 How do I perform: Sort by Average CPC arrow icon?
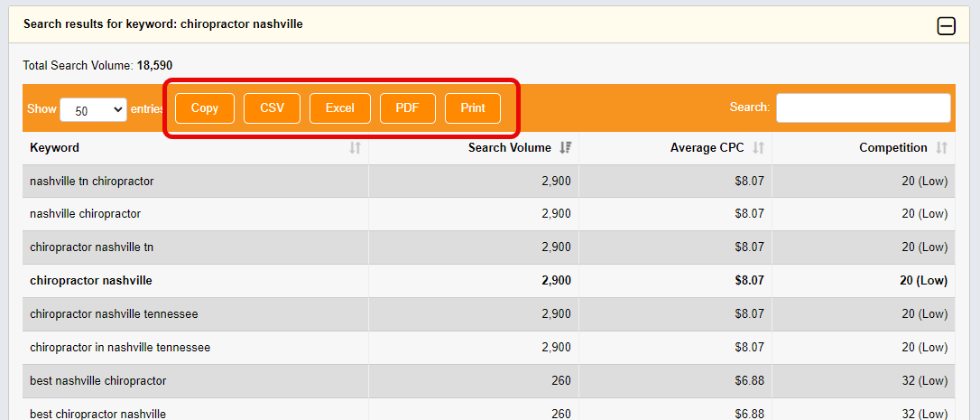[x=758, y=148]
